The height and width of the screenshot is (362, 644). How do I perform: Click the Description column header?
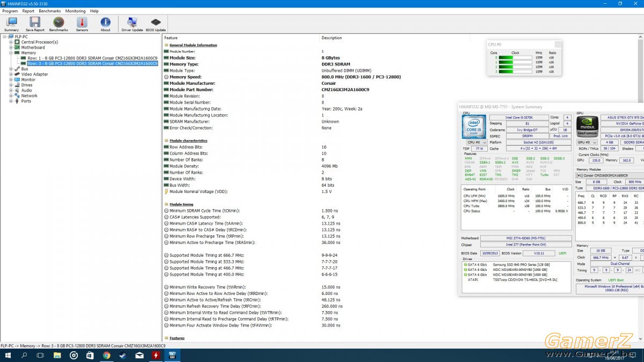click(x=332, y=38)
